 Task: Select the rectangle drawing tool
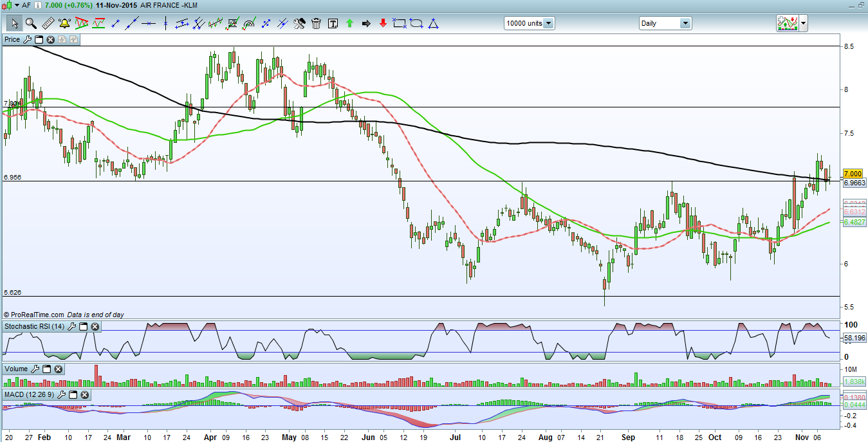click(400, 24)
